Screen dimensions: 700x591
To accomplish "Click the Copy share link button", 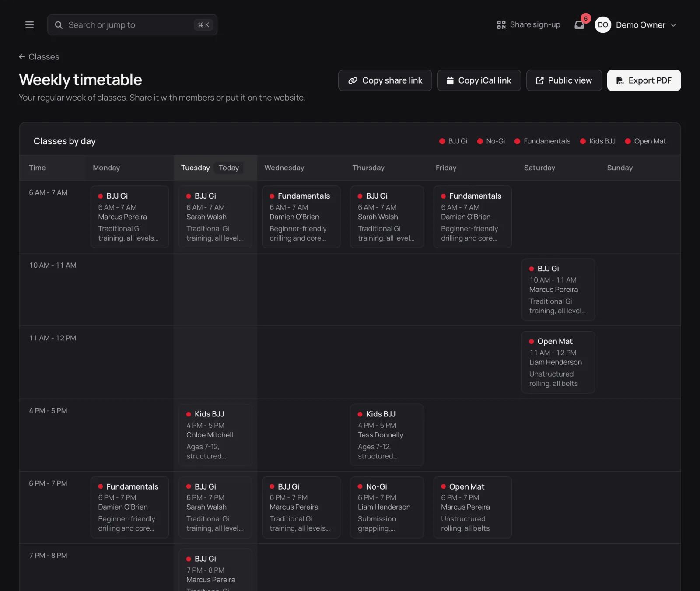I will pos(385,80).
